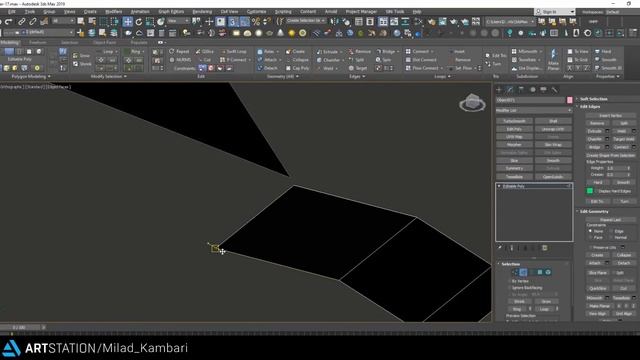The width and height of the screenshot is (640, 360).
Task: Select Polygon sub-object level in Selection rollout
Action: (x=540, y=272)
